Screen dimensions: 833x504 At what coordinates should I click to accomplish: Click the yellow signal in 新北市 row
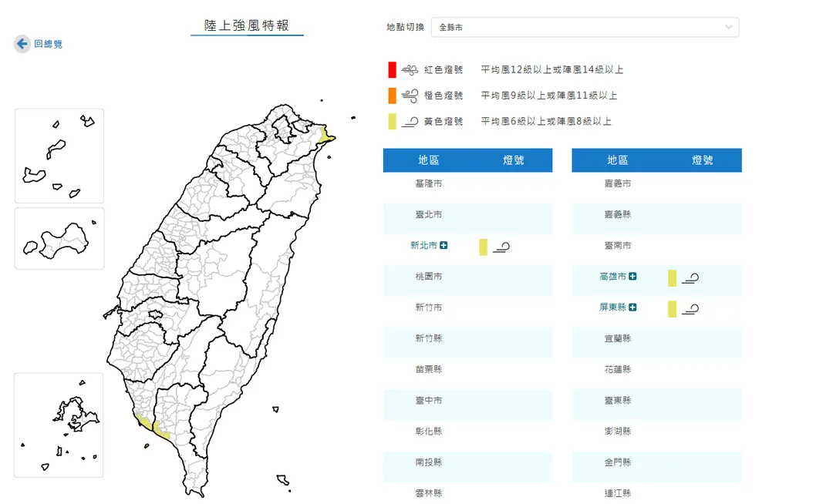point(483,247)
